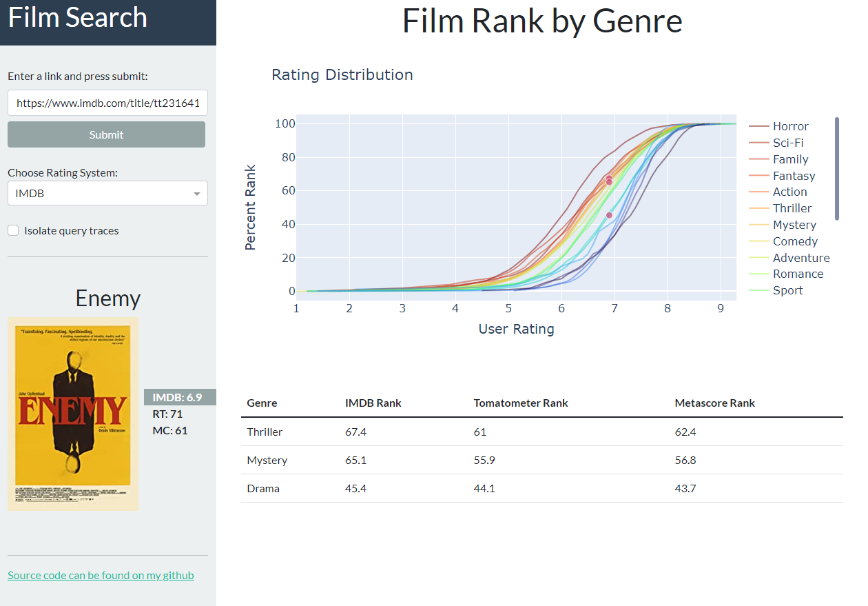Click the Submit button
868x606 pixels.
click(x=106, y=134)
